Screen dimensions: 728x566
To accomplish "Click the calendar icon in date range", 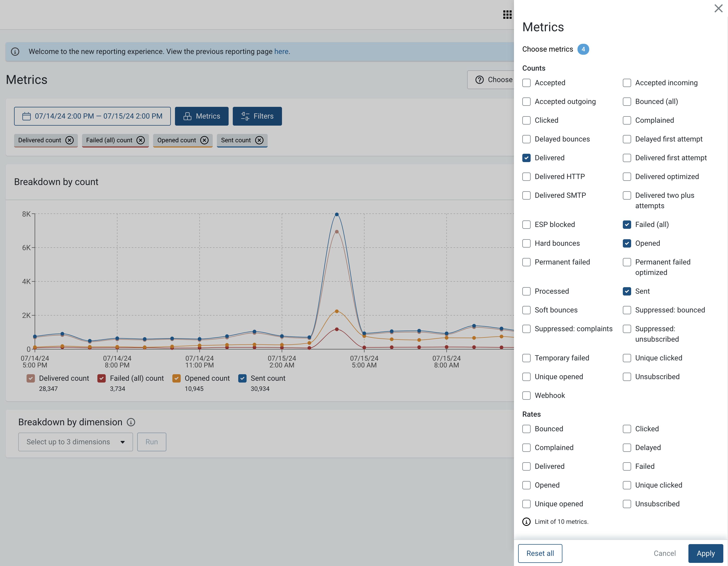I will 26,116.
